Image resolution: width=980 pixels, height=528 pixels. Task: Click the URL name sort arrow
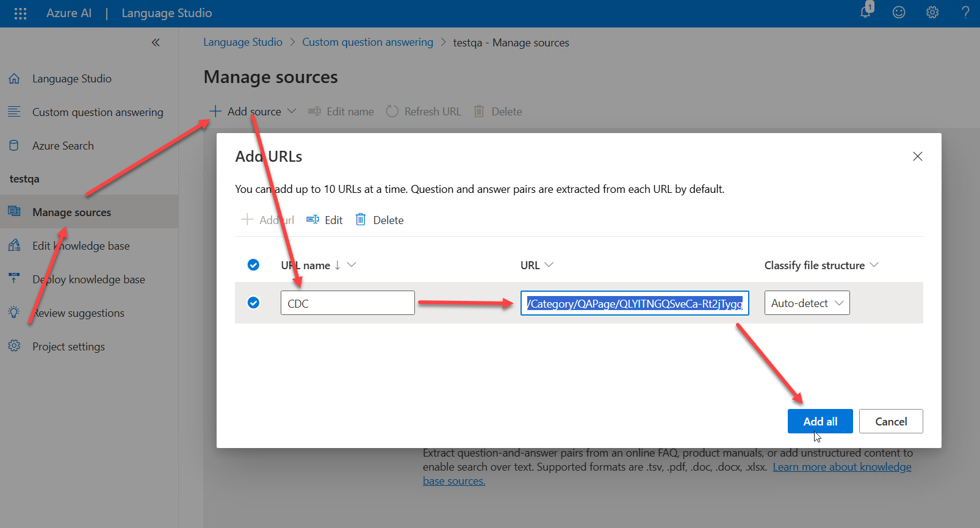pos(337,265)
